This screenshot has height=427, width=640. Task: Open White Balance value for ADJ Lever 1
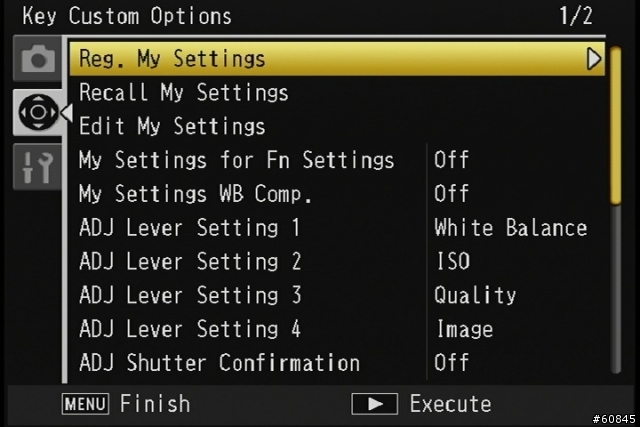click(511, 227)
